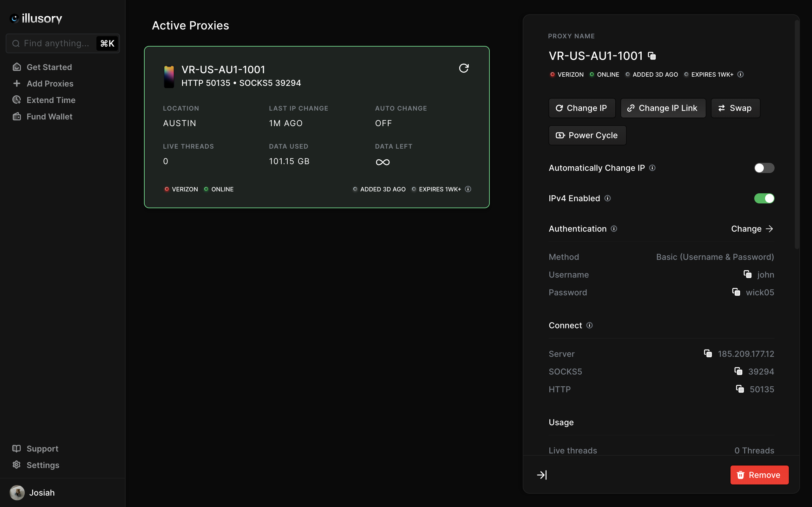Click the info icon next to Expires 1WK+

click(x=741, y=74)
